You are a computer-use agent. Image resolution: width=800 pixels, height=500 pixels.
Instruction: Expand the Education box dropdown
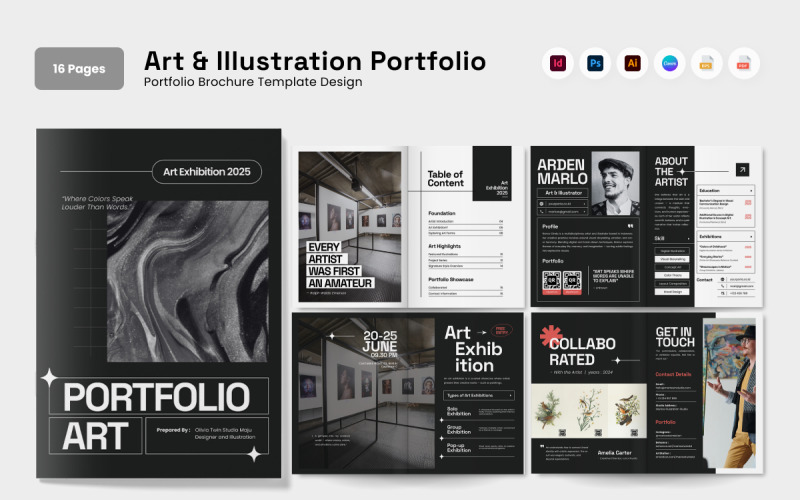point(751,190)
